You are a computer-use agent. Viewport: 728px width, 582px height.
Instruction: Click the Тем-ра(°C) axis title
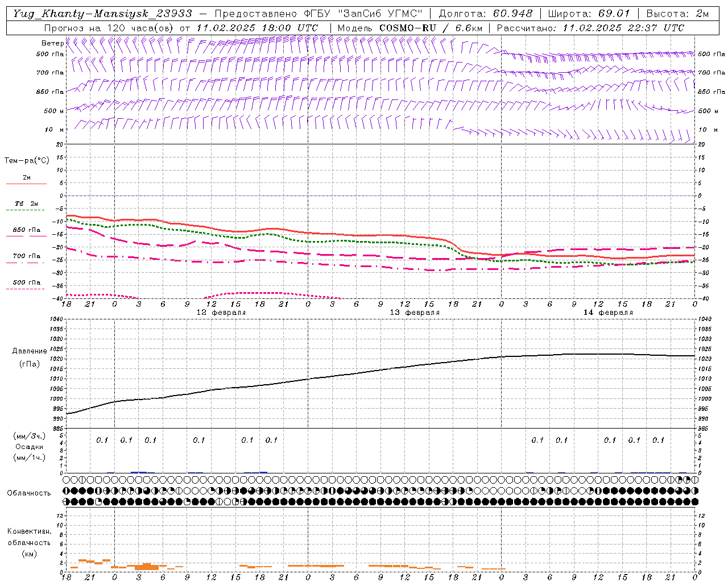tap(27, 161)
